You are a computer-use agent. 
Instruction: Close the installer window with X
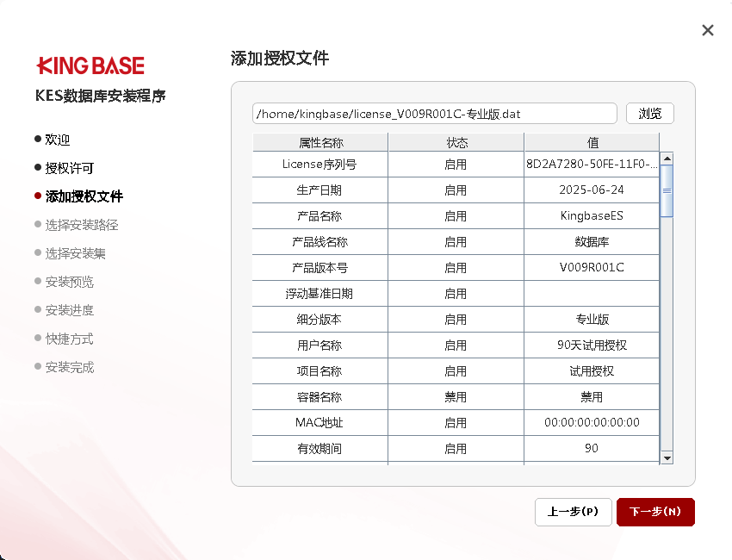708,30
